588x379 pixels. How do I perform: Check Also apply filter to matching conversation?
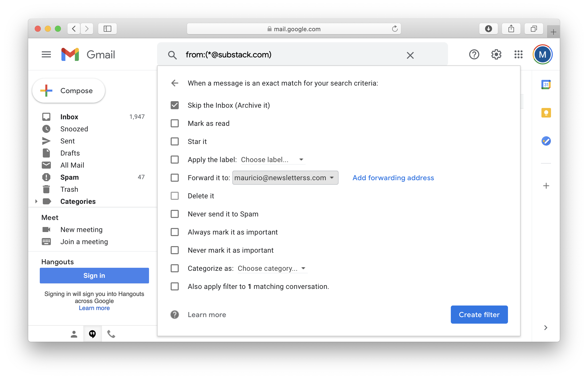pos(175,286)
